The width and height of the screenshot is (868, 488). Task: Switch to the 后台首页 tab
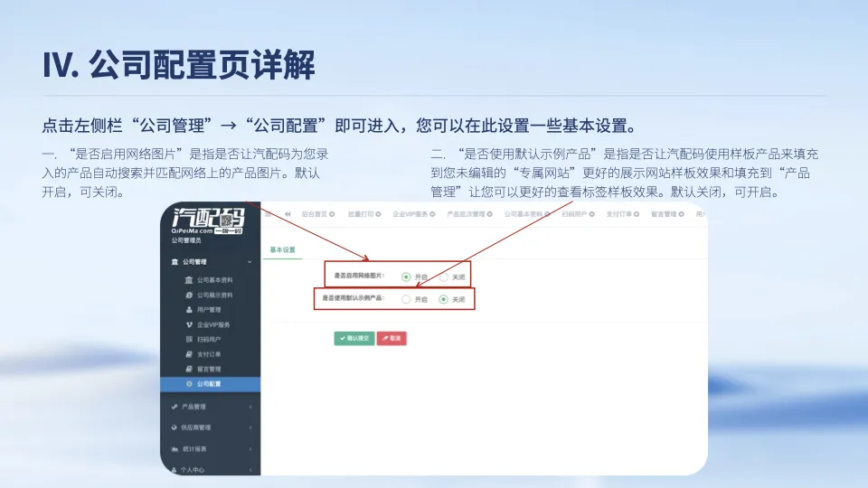314,214
